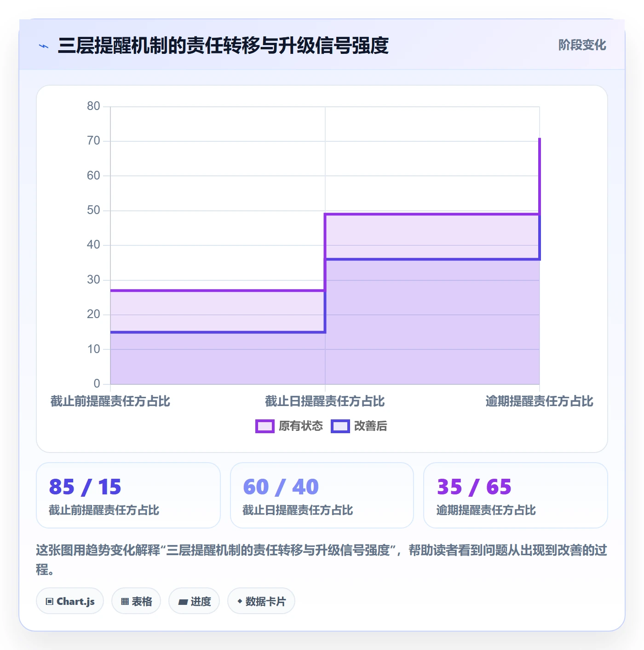This screenshot has width=644, height=650.
Task: Click x-axis label 截止前提醒责任方占比
Action: click(x=110, y=401)
